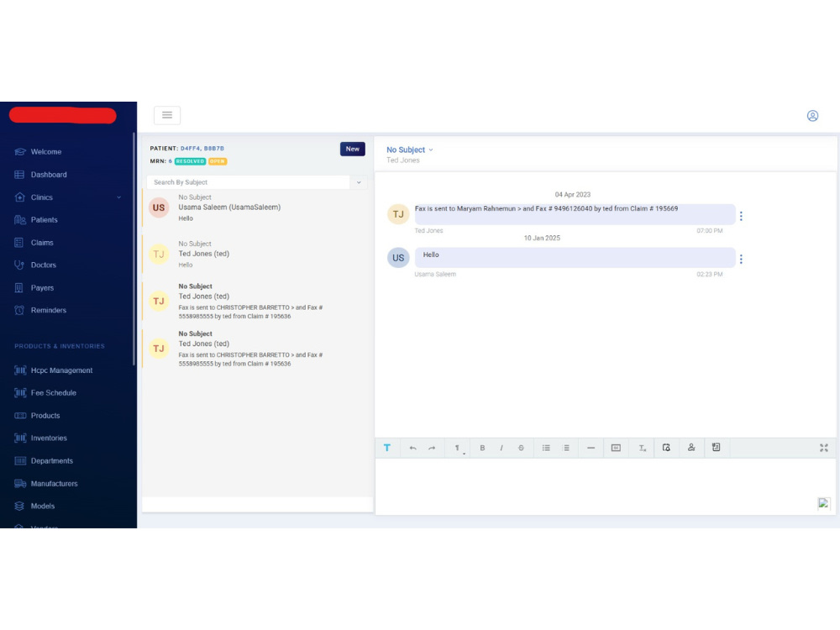Expand Clinics sidebar submenu chevron
The image size is (840, 630).
[119, 197]
